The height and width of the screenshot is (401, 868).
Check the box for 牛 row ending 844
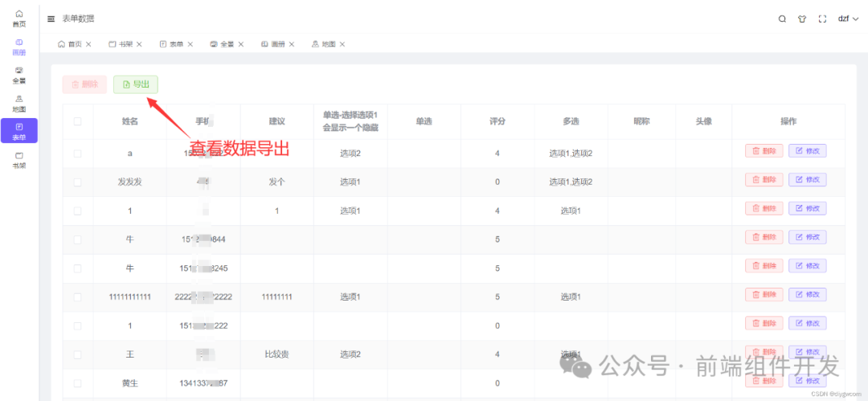click(x=77, y=239)
